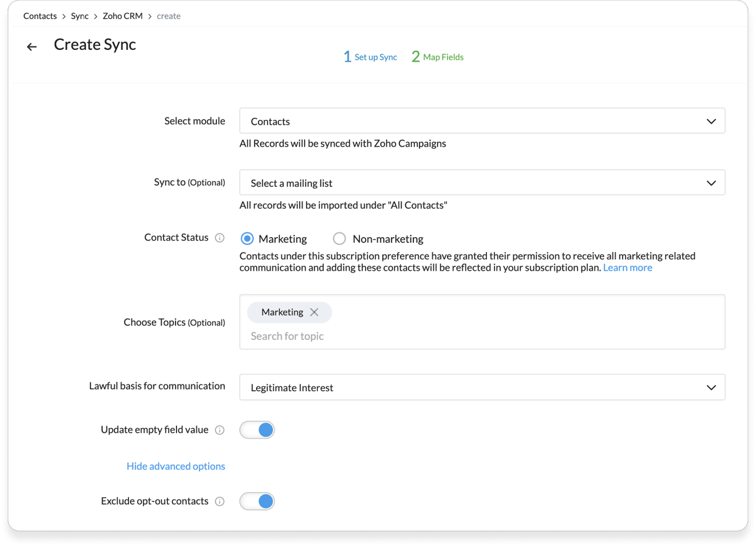756x547 pixels.
Task: Open Sync from the breadcrumb trail
Action: [80, 16]
